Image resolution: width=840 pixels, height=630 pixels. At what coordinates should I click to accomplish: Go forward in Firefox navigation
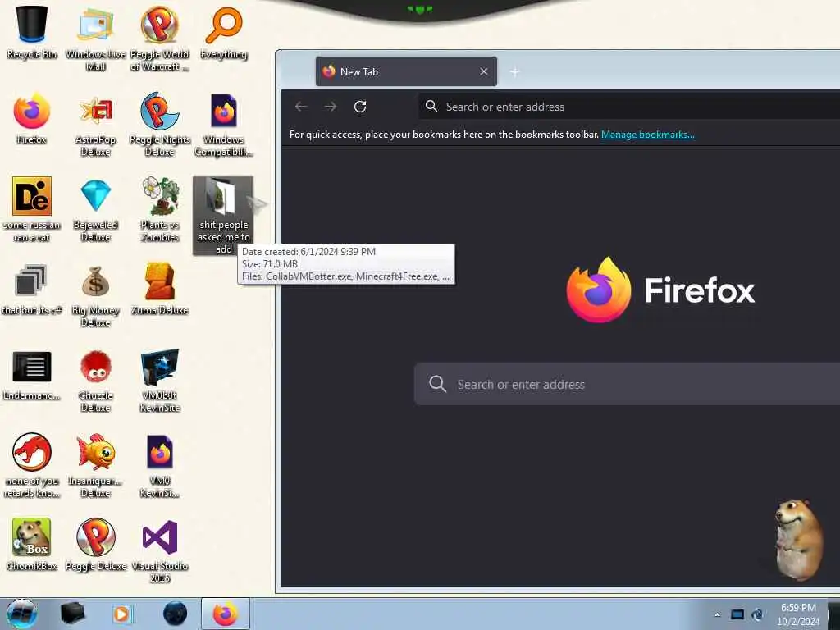331,107
